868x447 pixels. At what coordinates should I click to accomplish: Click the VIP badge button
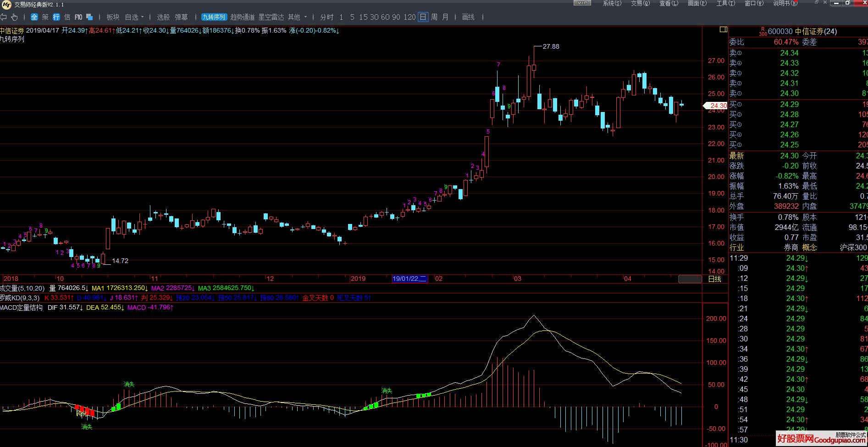coord(582,3)
